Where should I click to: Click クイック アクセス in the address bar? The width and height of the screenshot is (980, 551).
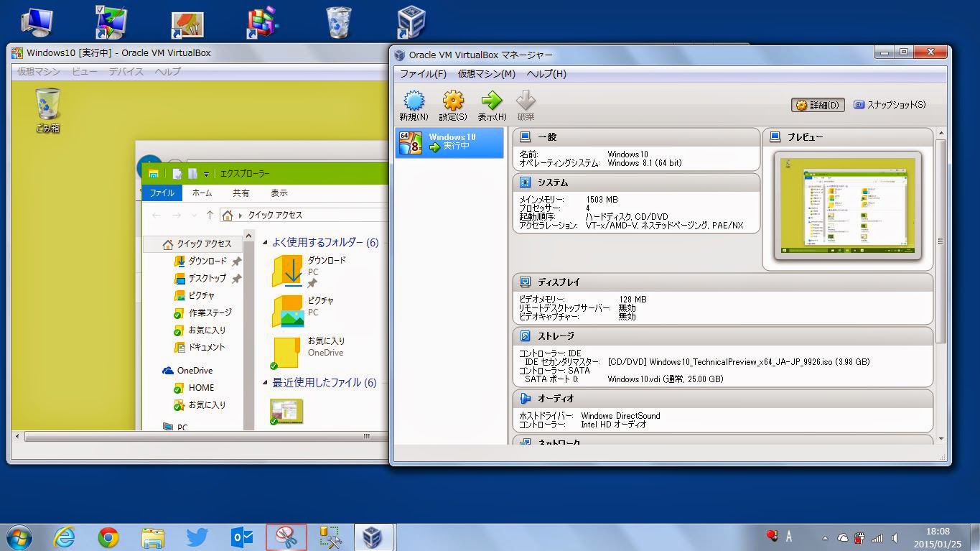[x=275, y=215]
